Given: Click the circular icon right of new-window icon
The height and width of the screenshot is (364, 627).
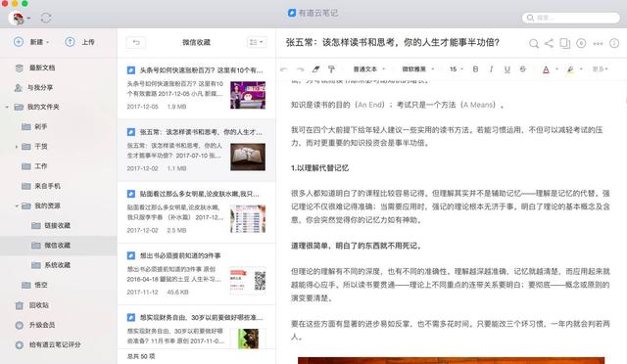Looking at the screenshot, I should click(581, 43).
